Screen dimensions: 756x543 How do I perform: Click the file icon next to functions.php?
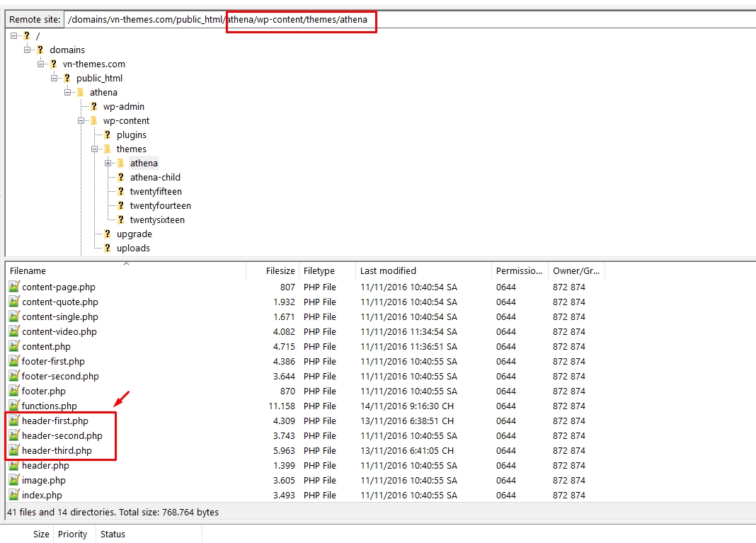pos(14,406)
